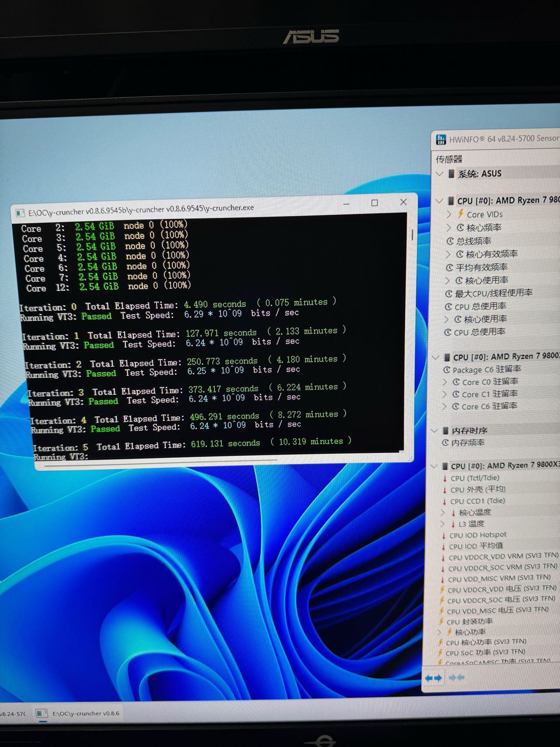
Task: Click the thermometer icon beside CPU VDD_MISC VRM
Action: [442, 580]
